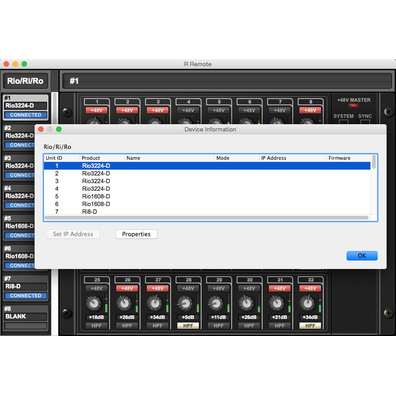Open Properties for selected device

tap(136, 234)
